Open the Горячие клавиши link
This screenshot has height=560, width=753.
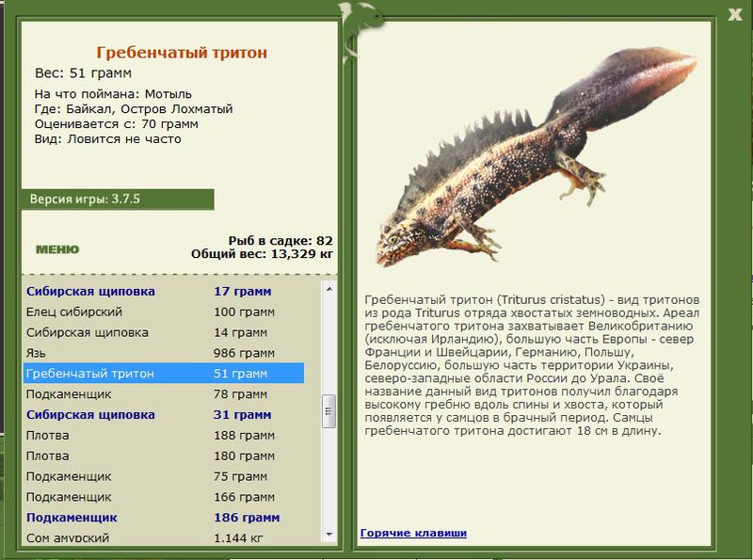413,533
